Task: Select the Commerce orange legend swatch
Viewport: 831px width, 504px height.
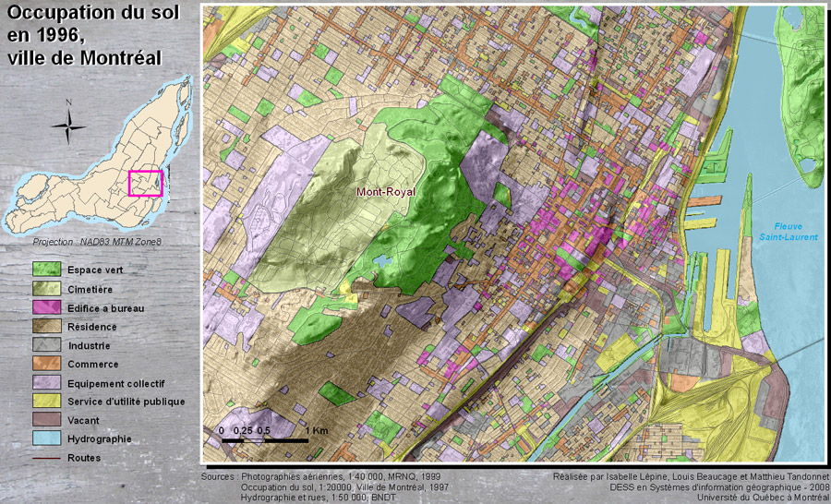Action: [47, 364]
